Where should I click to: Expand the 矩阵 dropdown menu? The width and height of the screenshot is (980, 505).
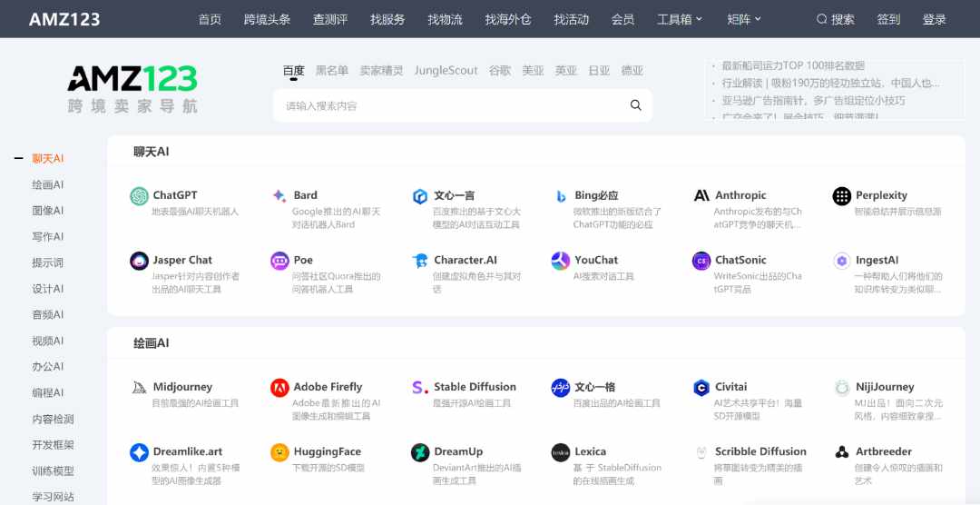pyautogui.click(x=744, y=19)
